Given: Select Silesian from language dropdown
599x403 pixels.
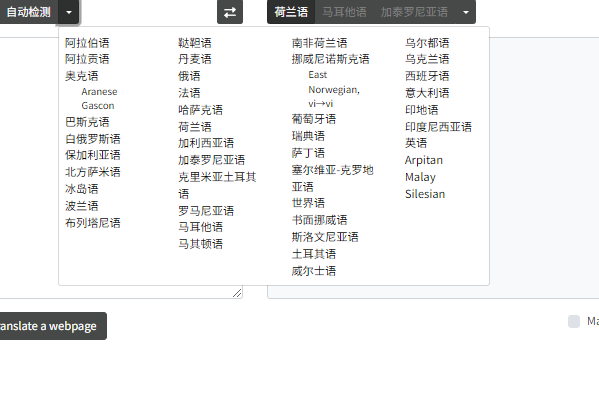Looking at the screenshot, I should click(425, 194).
